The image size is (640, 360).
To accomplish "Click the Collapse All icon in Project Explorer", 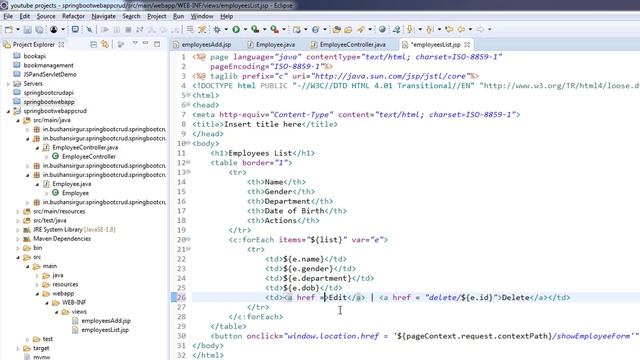I will click(93, 44).
